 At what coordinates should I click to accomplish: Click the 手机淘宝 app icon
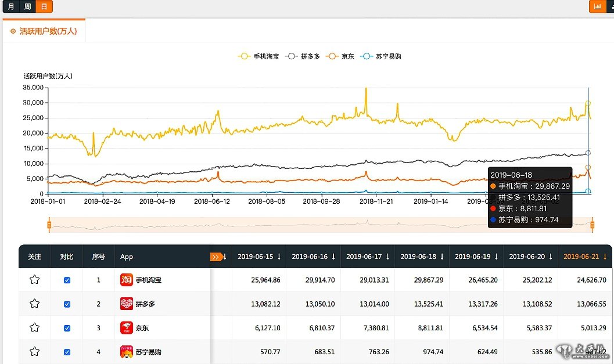[x=127, y=280]
